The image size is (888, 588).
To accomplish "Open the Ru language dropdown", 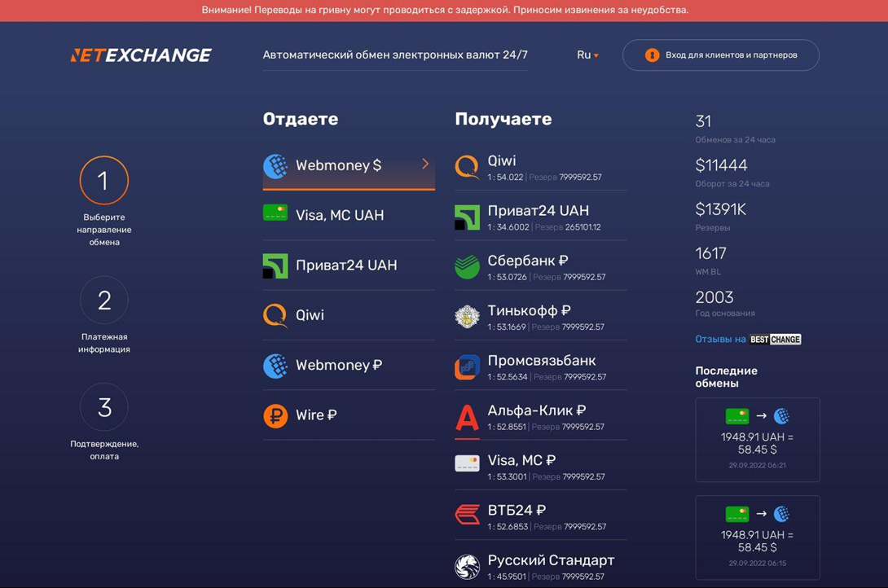I will pyautogui.click(x=587, y=55).
